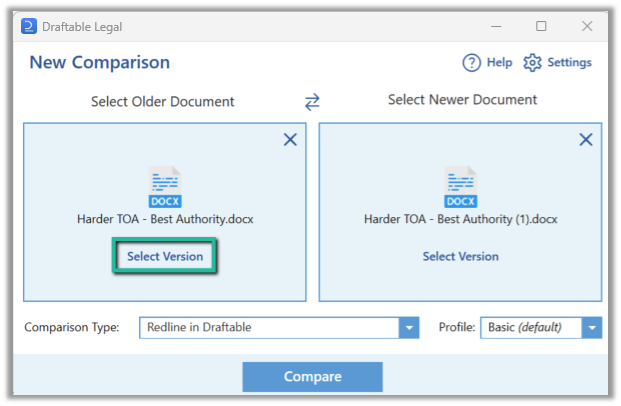Minimize the Draftable Legal window

coord(496,27)
